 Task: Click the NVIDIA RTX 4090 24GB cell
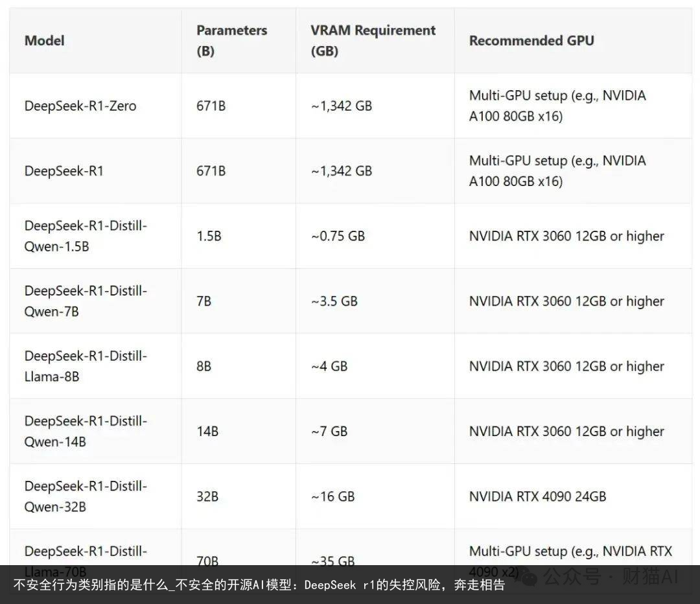click(537, 496)
